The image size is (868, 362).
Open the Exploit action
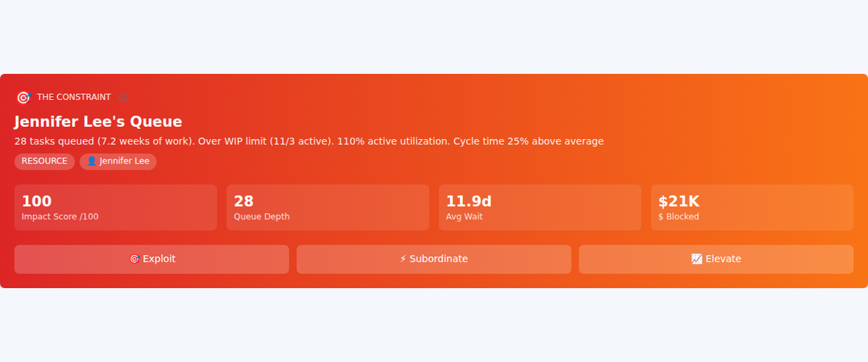[152, 259]
